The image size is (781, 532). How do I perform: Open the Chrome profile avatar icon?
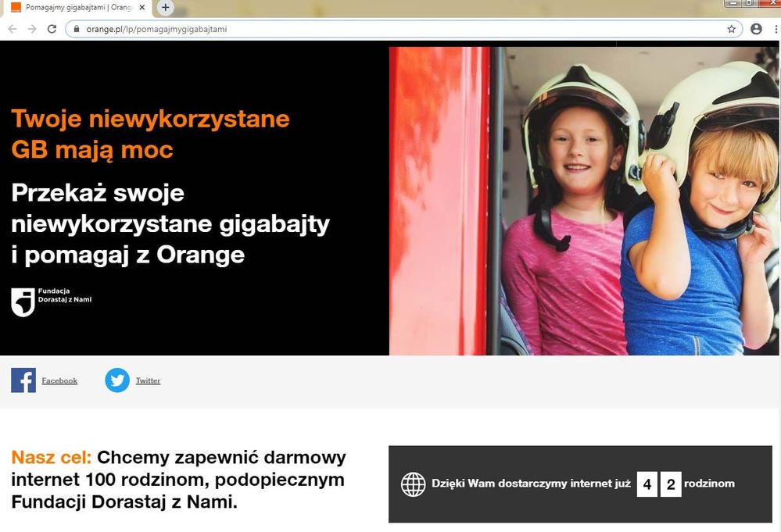coord(756,29)
